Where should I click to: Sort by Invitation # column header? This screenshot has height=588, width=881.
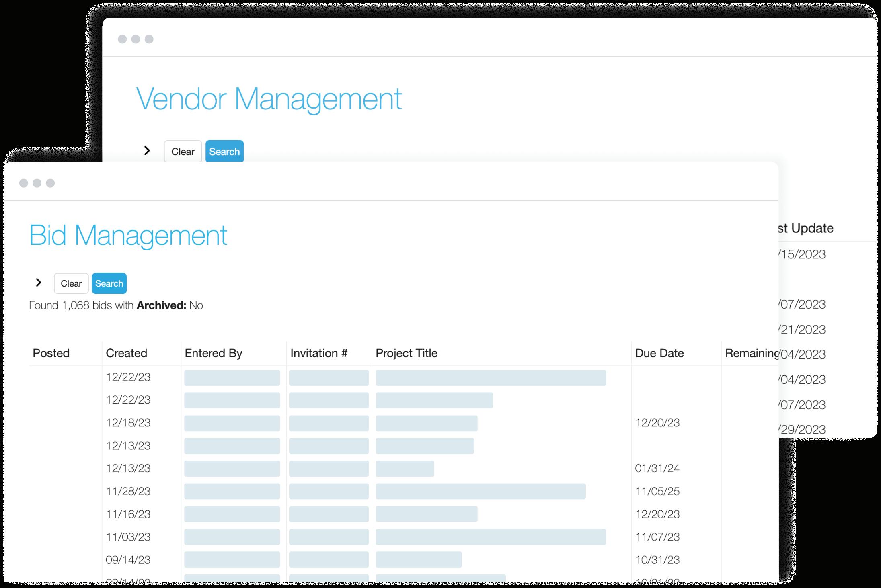318,353
